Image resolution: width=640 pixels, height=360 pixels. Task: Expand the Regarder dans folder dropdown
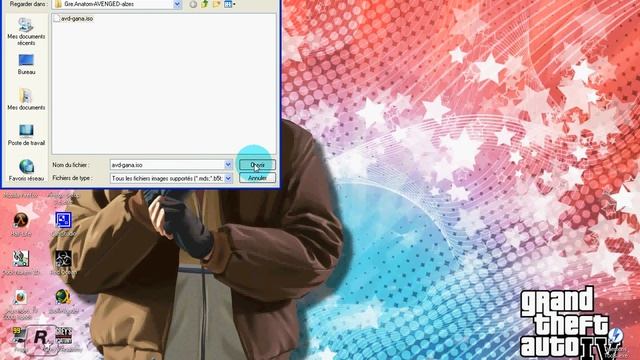[178, 4]
